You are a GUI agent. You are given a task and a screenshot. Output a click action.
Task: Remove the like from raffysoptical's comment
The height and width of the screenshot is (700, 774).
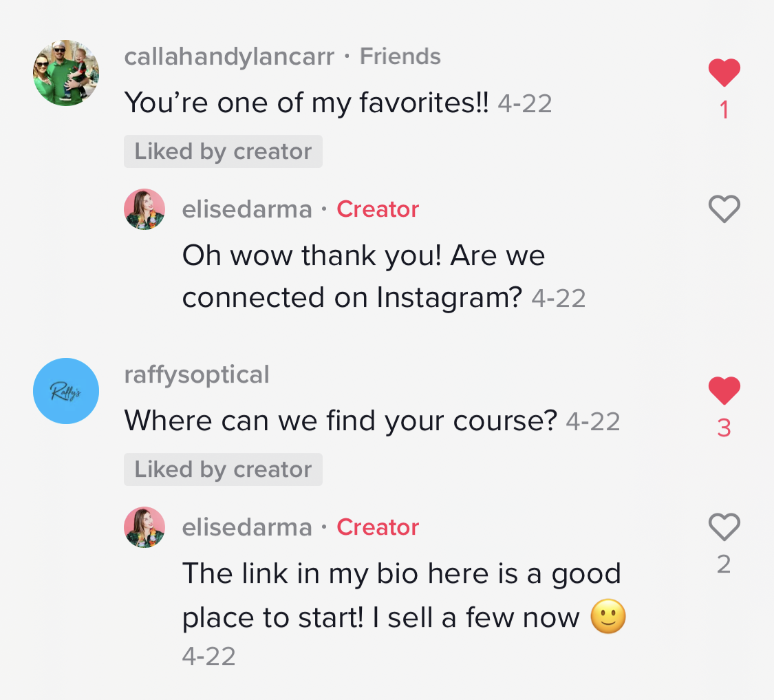(x=724, y=391)
